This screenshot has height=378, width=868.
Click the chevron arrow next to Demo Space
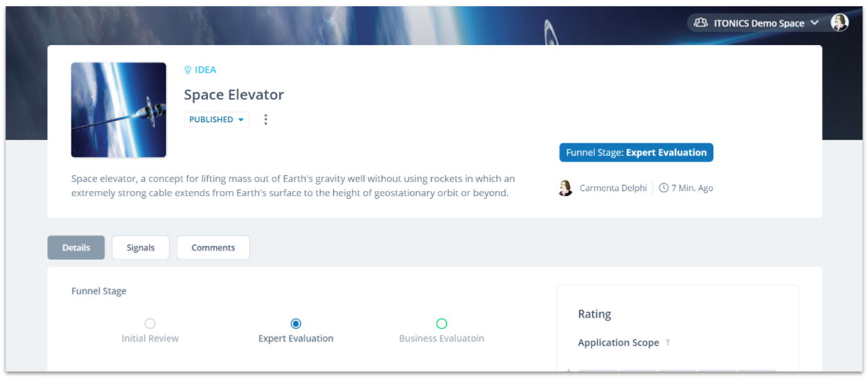click(x=815, y=23)
